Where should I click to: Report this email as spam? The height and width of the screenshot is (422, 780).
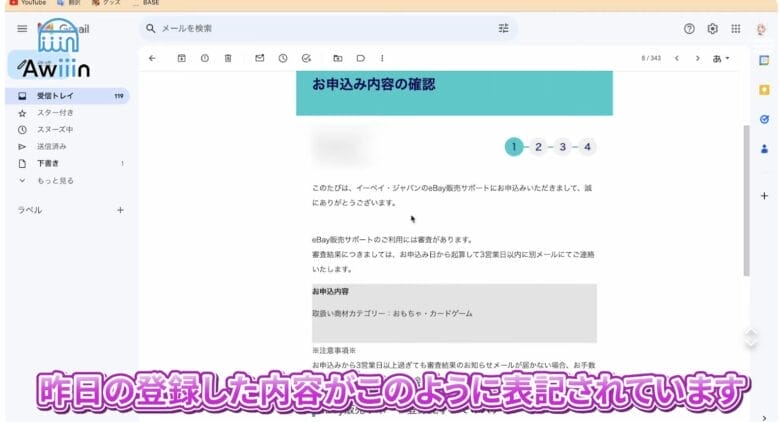204,58
